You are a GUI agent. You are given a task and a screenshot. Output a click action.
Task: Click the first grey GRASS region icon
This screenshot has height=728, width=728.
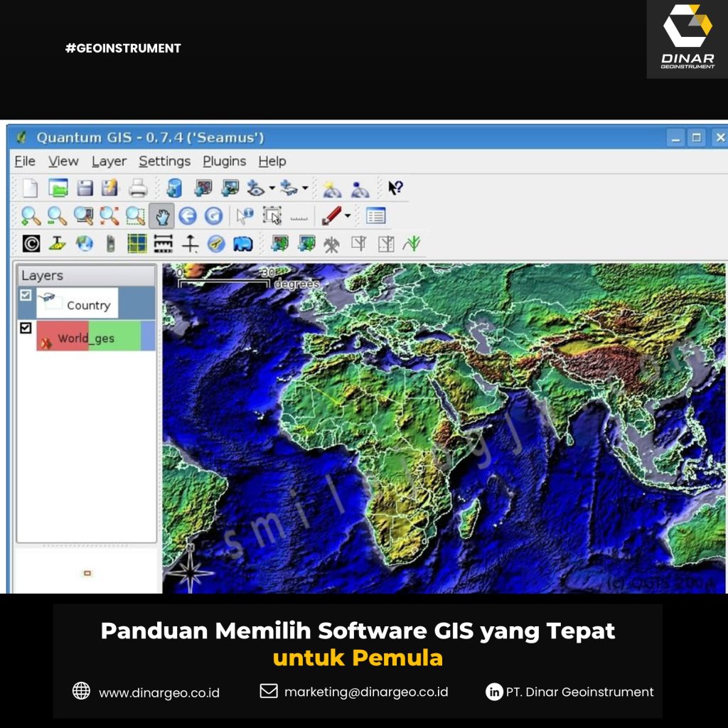coord(358,244)
